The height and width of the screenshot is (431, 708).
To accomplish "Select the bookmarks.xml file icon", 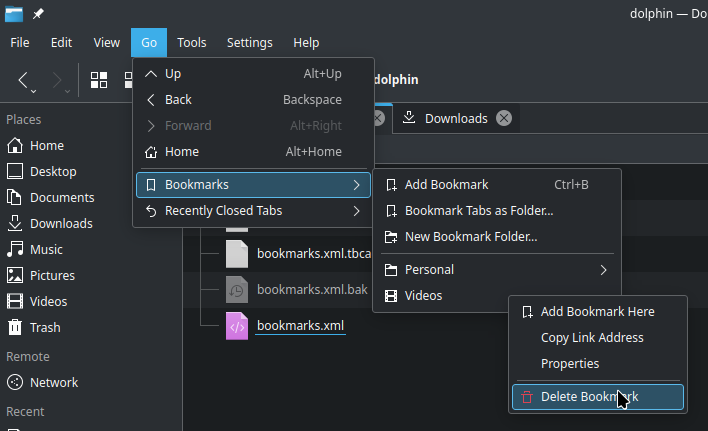I will coord(237,326).
